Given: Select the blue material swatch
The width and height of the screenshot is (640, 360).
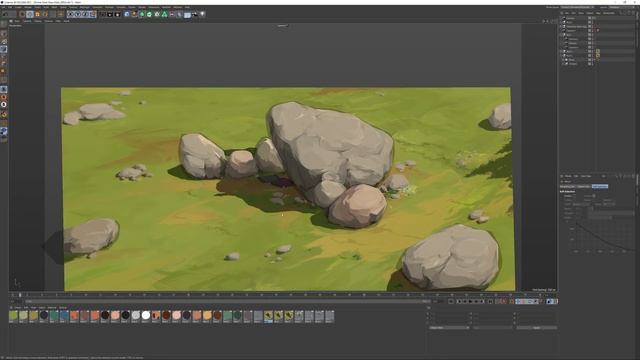Looking at the screenshot, I should tap(64, 316).
